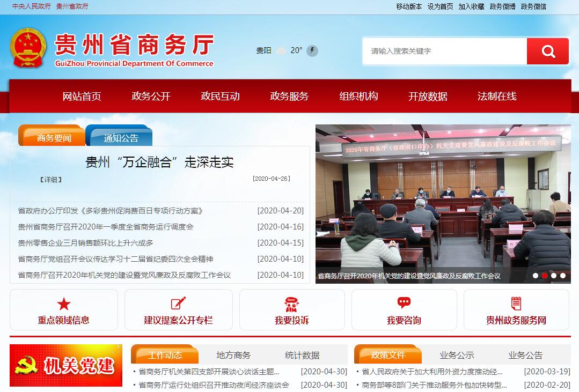This screenshot has height=392, width=579.
Task: Open the document icon for 贵州政务服务网
Action: [516, 304]
